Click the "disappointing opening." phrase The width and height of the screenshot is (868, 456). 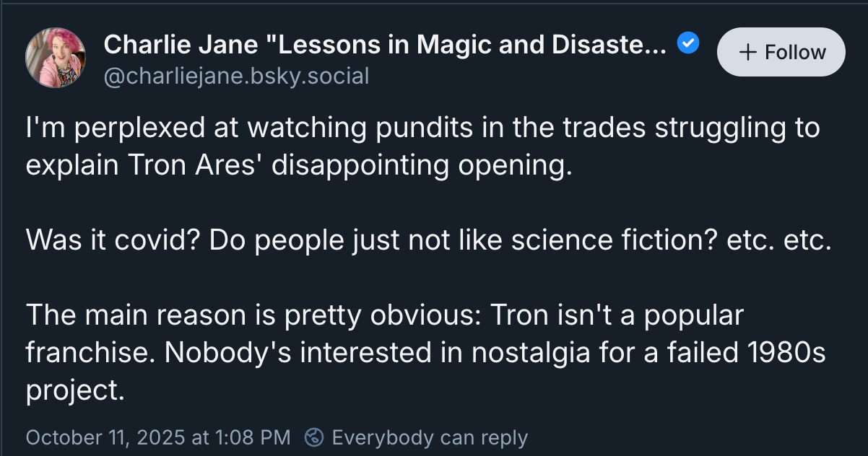(x=421, y=165)
